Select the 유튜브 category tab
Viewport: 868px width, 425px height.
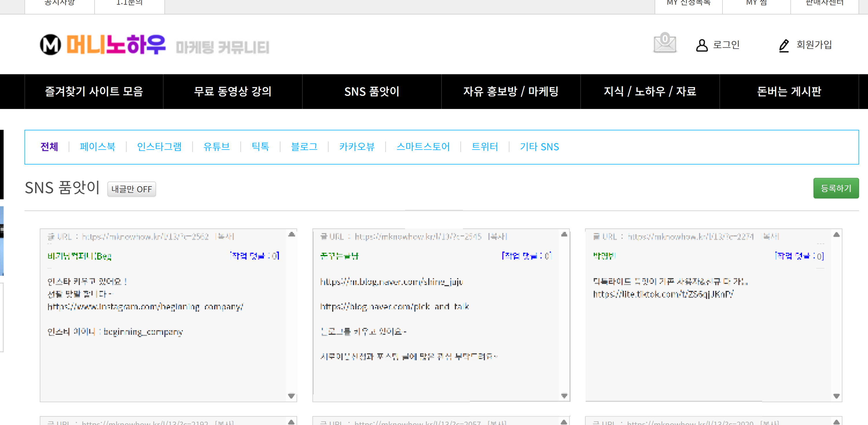(216, 147)
